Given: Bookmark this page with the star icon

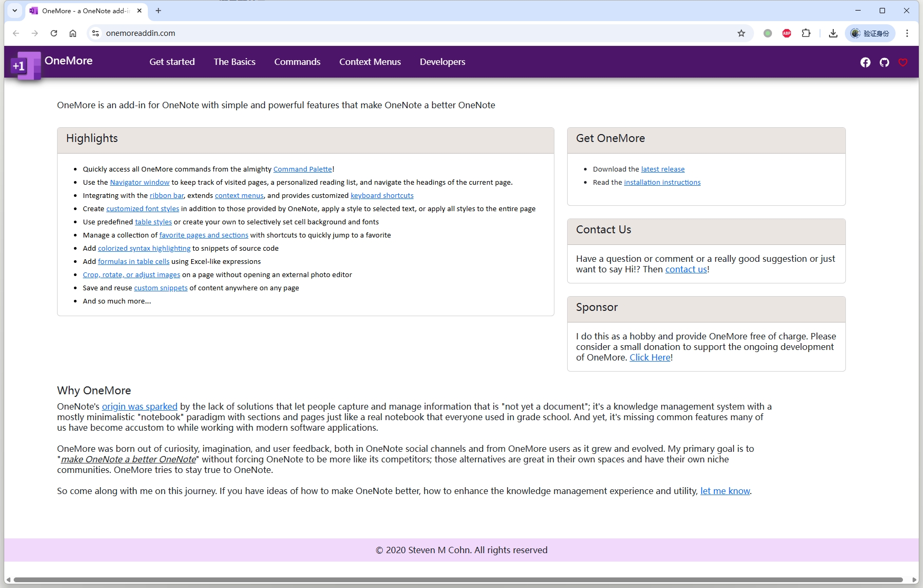Looking at the screenshot, I should 741,33.
